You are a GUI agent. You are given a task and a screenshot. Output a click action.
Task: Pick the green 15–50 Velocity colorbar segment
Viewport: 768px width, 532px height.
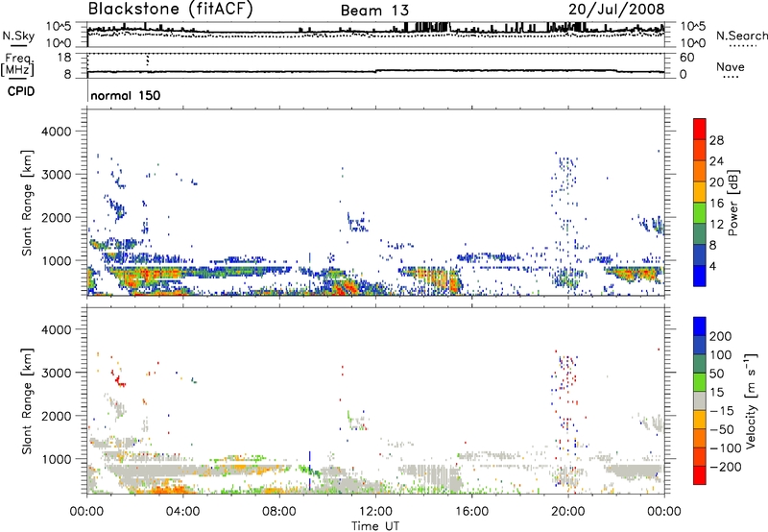700,382
